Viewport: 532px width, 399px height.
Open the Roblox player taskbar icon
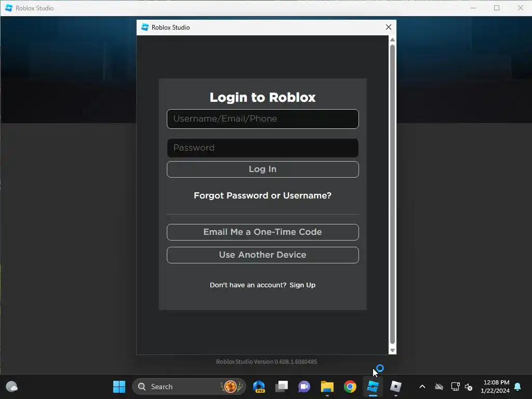tap(395, 387)
